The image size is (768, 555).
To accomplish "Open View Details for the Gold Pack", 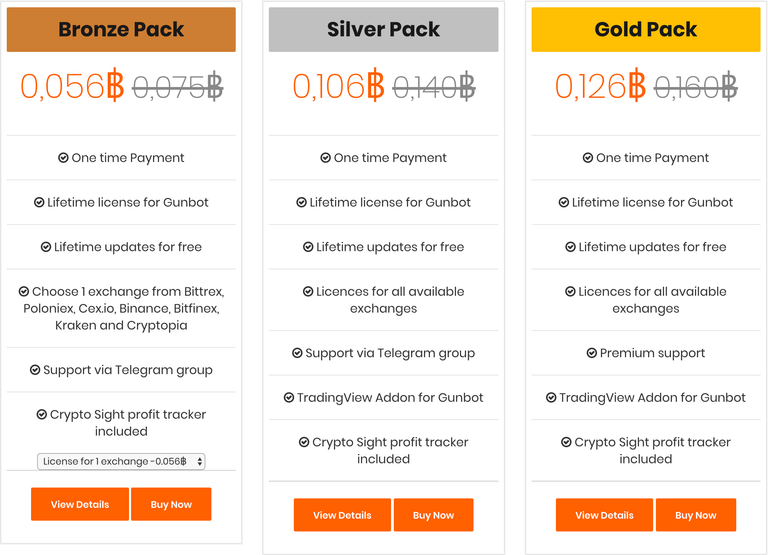I will click(604, 515).
